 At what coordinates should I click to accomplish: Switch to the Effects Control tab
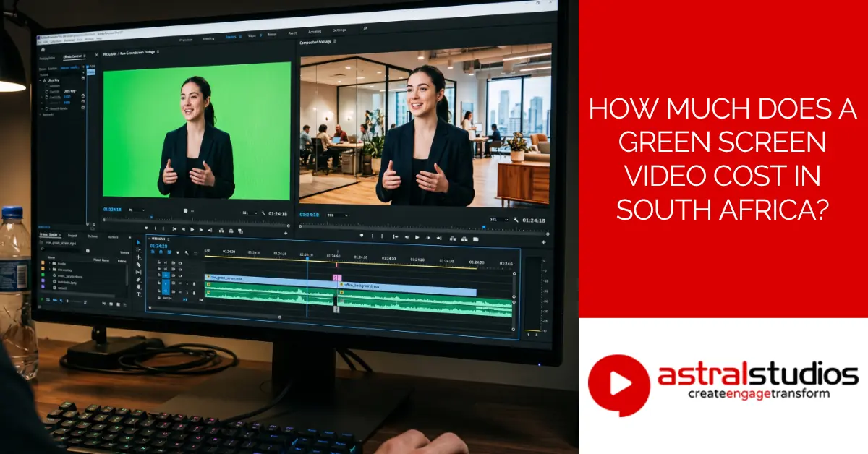(x=72, y=56)
